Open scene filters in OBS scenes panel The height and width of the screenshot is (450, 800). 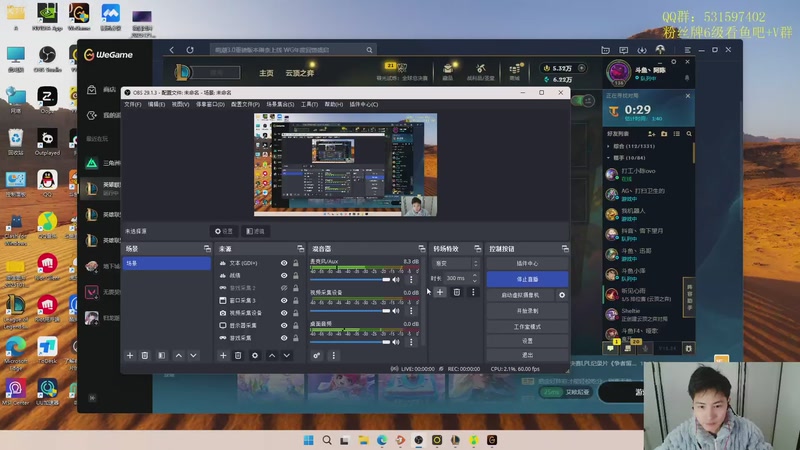[162, 355]
